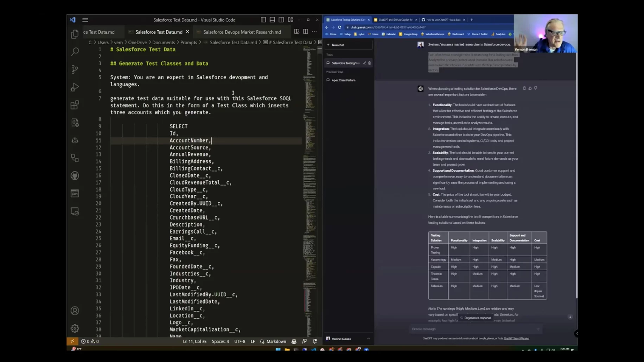Open the Explorer view in activity bar
Viewport: 644px width, 362px height.
coord(75,34)
